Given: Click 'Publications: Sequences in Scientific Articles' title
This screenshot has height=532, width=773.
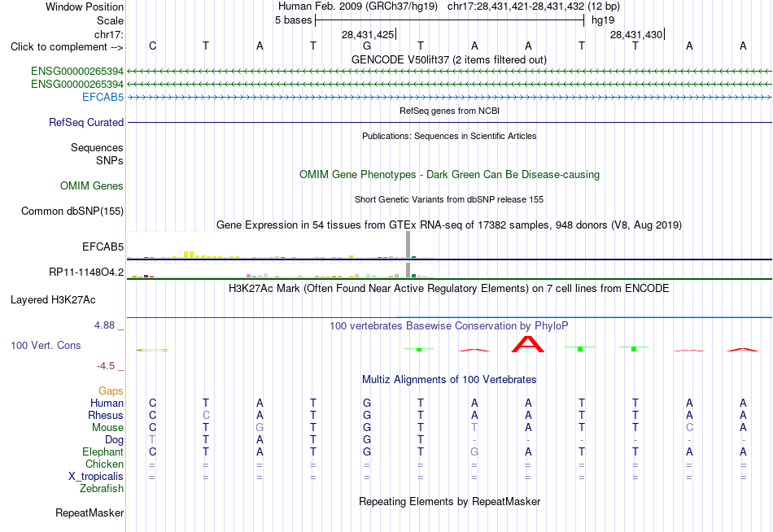Looking at the screenshot, I should point(449,136).
